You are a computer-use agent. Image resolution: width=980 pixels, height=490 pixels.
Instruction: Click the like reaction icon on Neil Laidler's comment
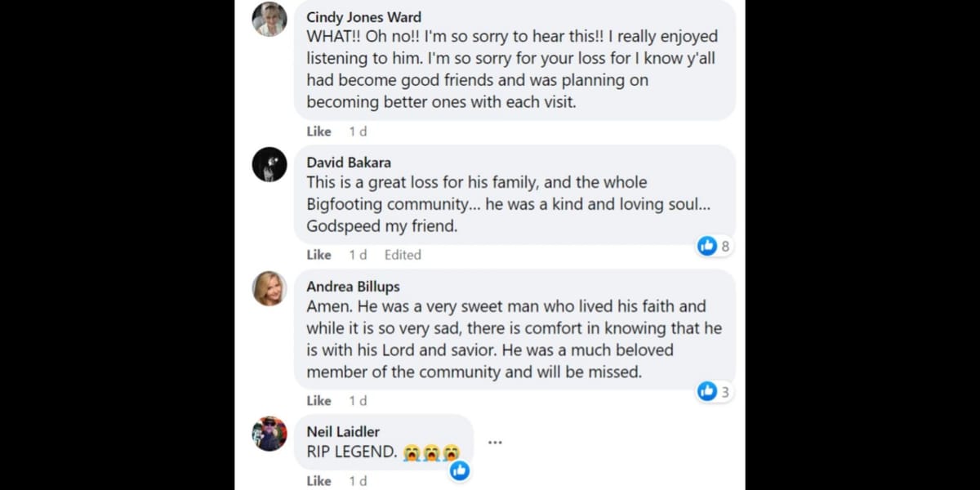point(460,470)
